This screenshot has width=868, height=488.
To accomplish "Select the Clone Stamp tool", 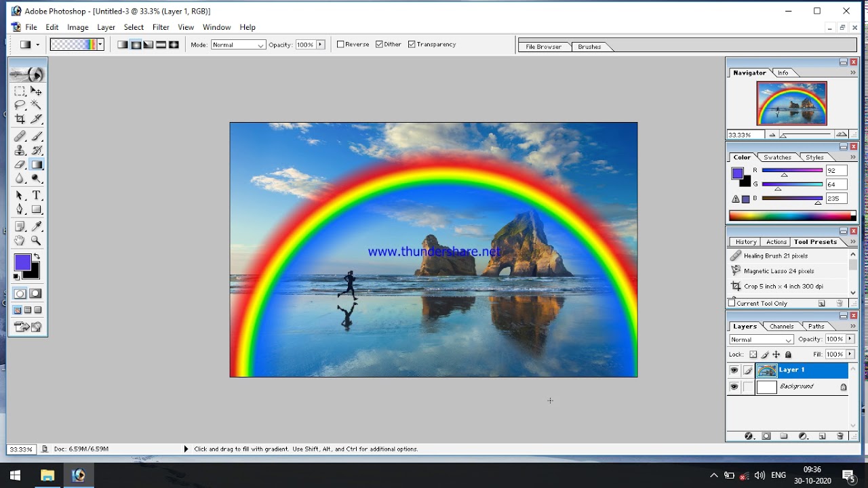I will (x=20, y=150).
